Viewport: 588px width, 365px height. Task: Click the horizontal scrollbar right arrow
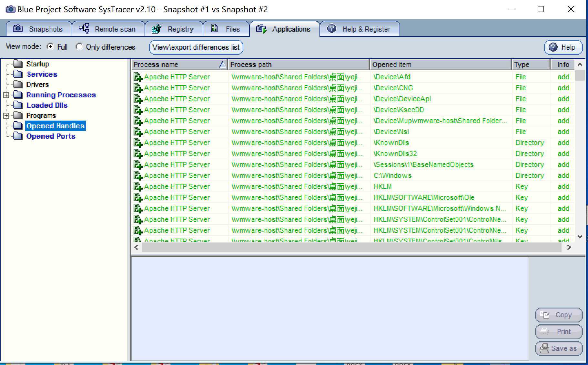(569, 247)
